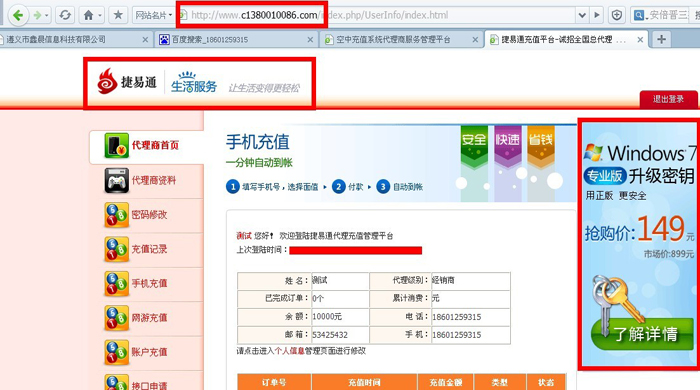Viewport: 700px width, 390px height.
Task: Select 充值记录 in the sidebar menu
Action: [149, 249]
